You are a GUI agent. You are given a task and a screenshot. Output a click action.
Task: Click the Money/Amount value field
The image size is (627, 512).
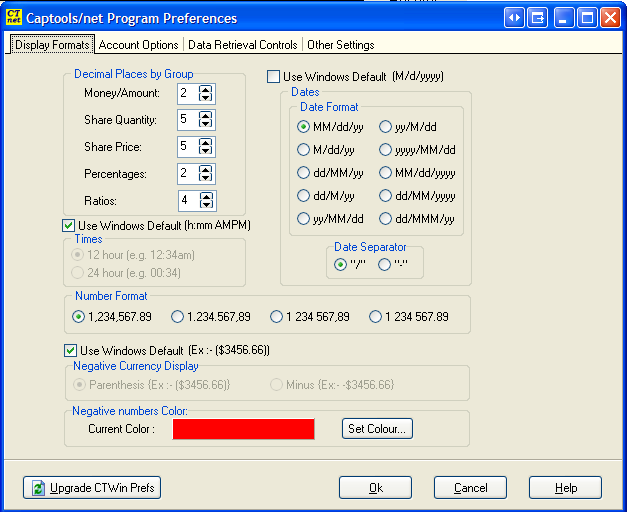point(188,94)
